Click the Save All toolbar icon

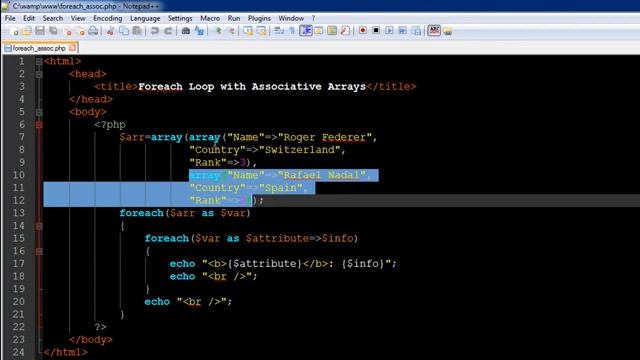coord(53,31)
